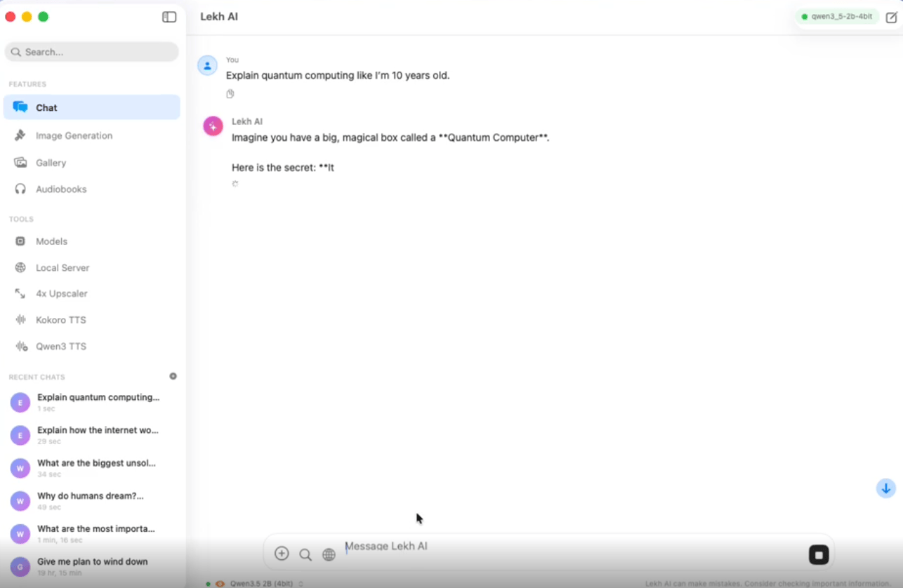Copy the user message with the copy icon
This screenshot has width=903, height=588.
click(230, 94)
